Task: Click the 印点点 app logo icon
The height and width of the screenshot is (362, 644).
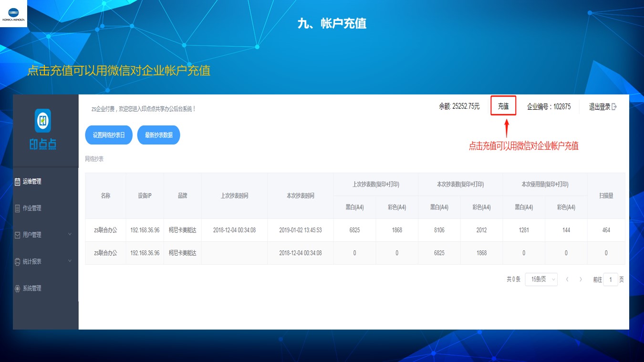Action: pos(43,121)
